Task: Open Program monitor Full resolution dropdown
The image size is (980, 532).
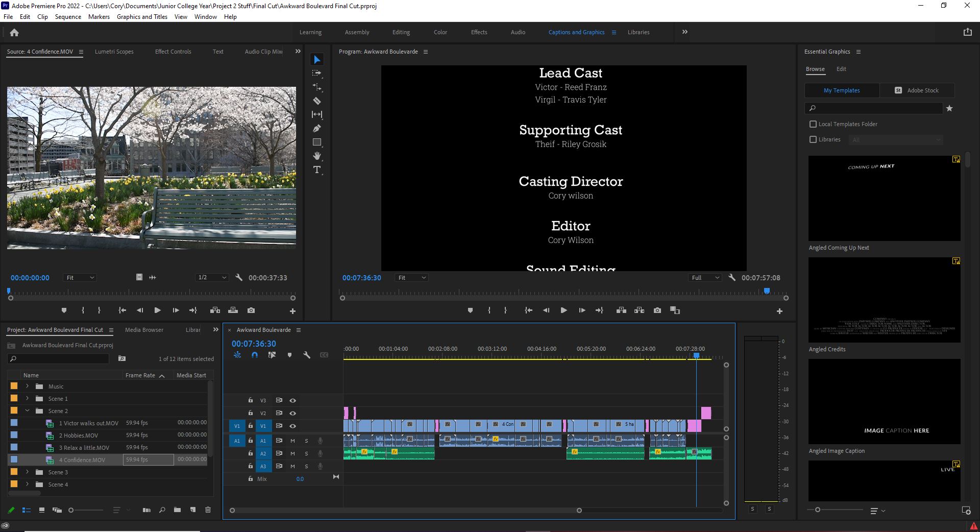Action: click(x=704, y=278)
